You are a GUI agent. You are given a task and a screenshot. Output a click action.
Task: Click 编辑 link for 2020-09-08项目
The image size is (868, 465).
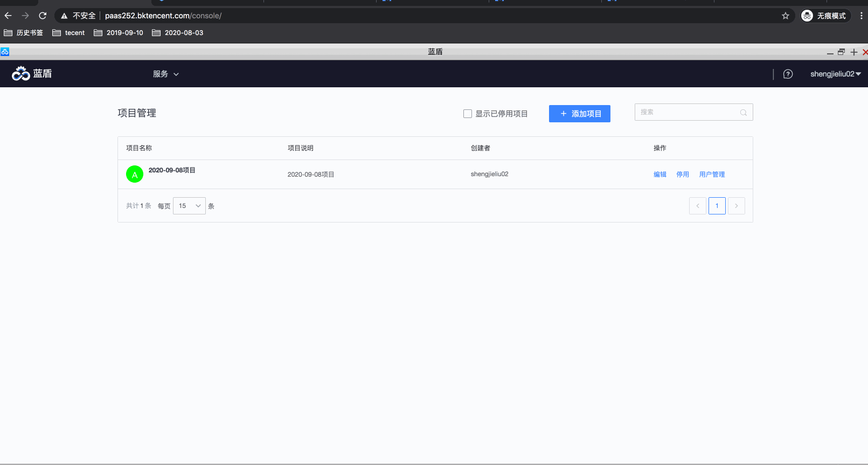pos(660,175)
